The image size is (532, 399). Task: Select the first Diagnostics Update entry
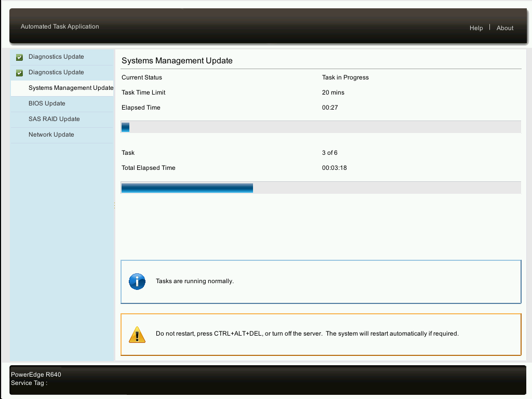(x=56, y=57)
